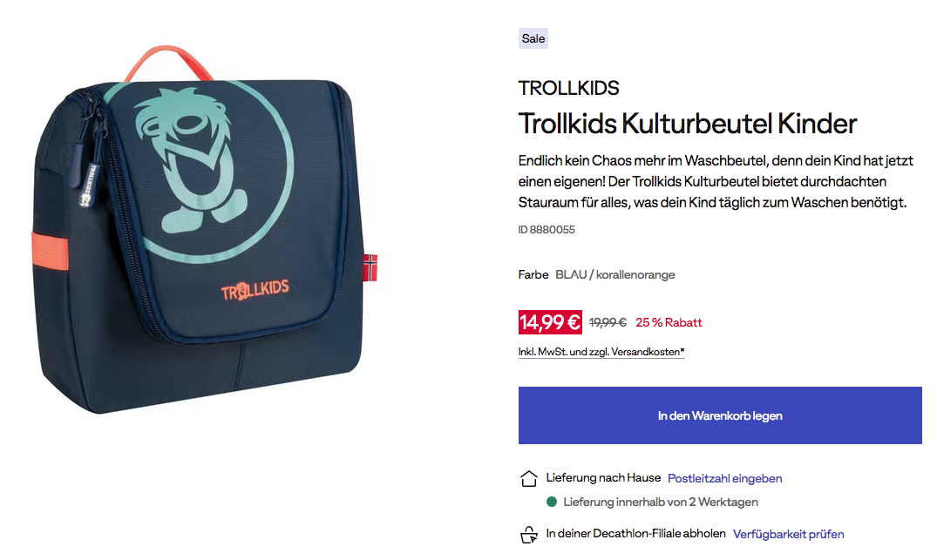Open Postleitzahl eingeben link
This screenshot has width=937, height=560.
pos(725,478)
